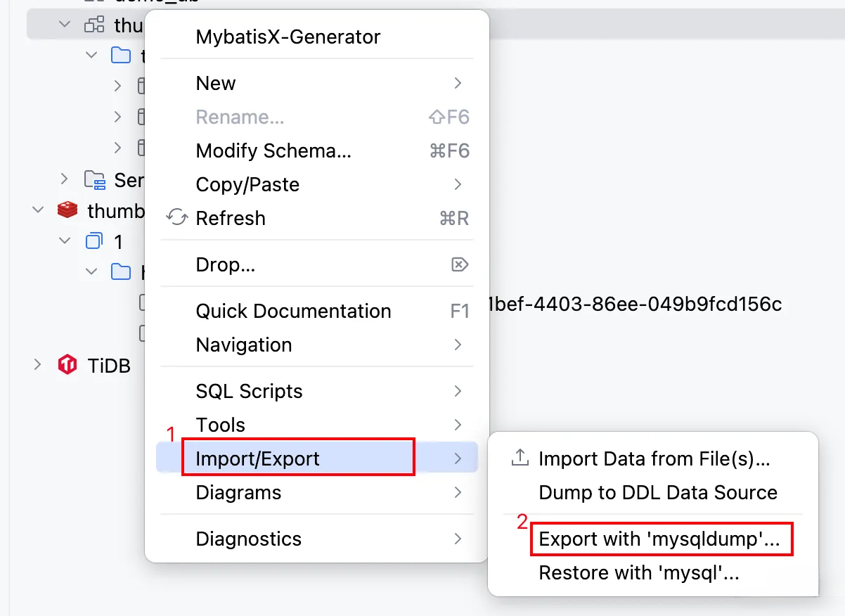Select Dump to DDL Data Source
Screen dimensions: 845x616
[654, 492]
